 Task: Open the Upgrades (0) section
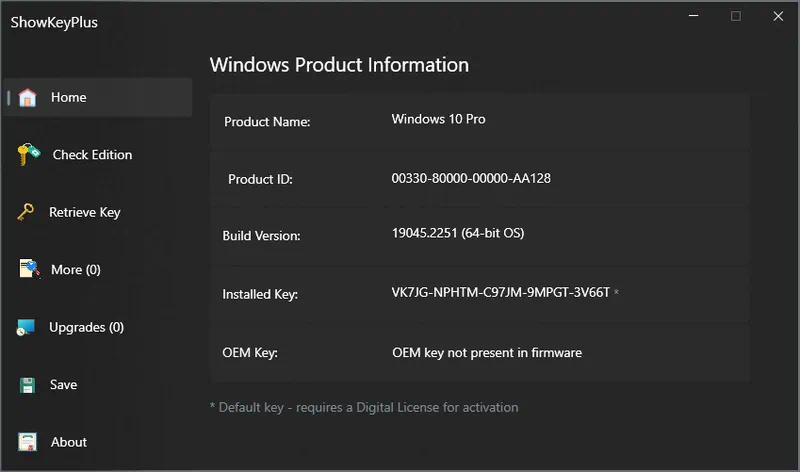86,327
